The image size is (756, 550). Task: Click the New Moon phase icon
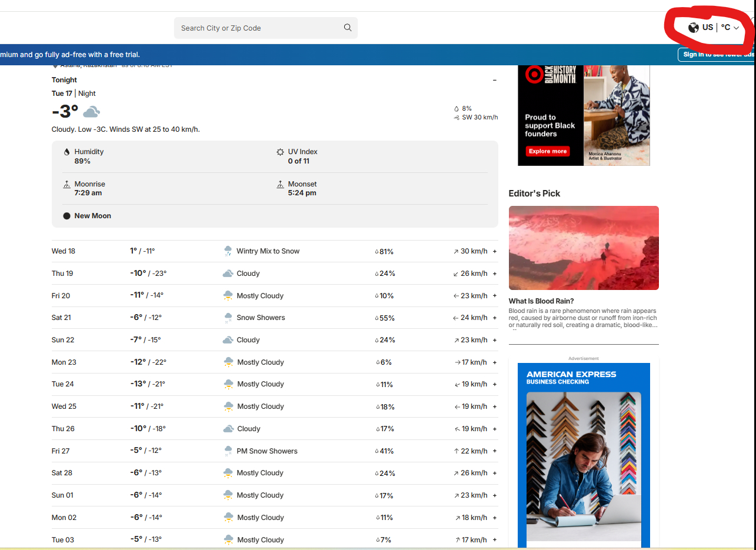66,216
